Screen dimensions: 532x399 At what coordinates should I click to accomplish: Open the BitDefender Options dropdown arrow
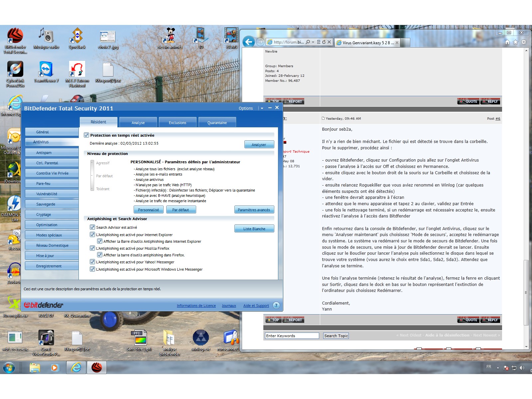coord(262,108)
